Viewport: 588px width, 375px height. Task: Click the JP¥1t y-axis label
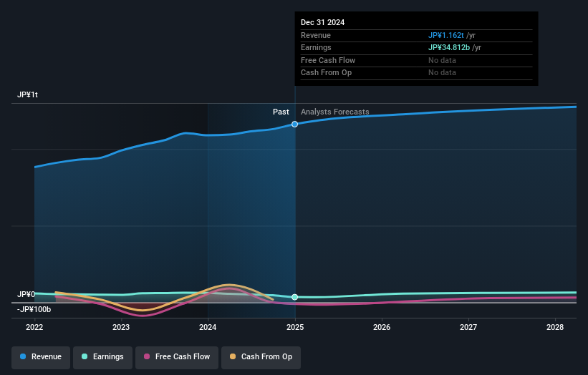tap(27, 94)
